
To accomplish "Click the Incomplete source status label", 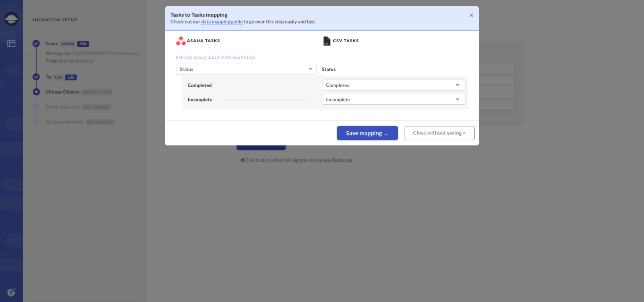I will [200, 100].
